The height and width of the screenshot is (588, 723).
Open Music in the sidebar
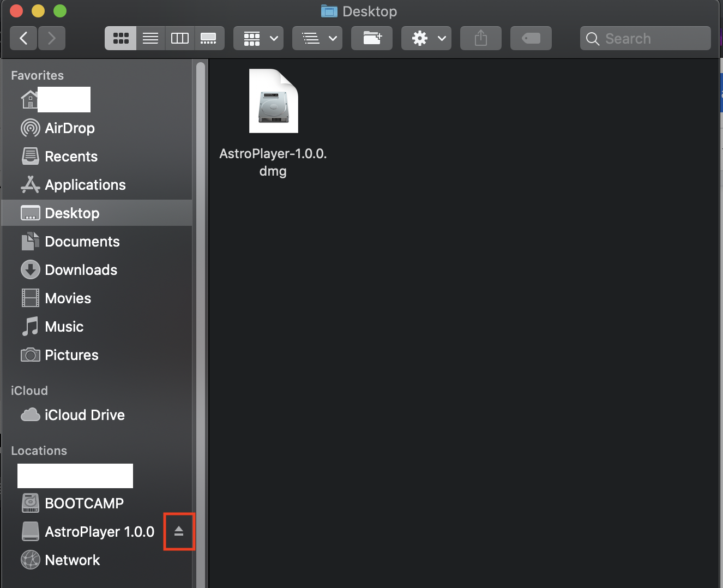coord(97,327)
